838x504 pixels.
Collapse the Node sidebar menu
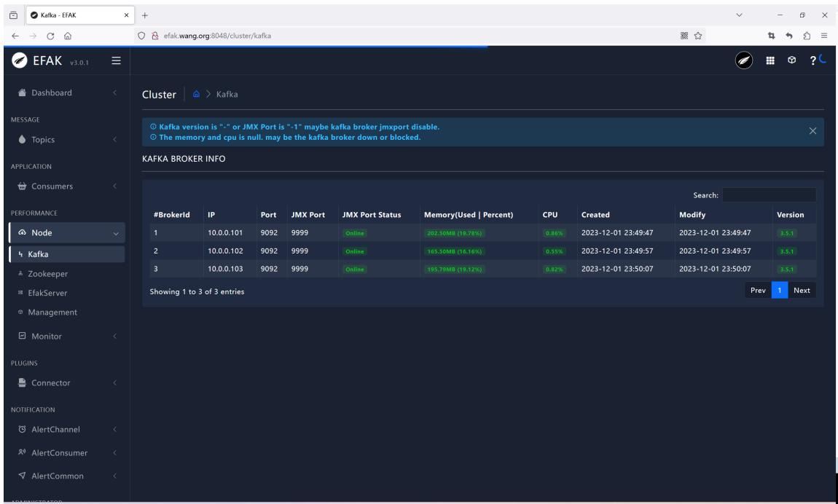tap(67, 233)
